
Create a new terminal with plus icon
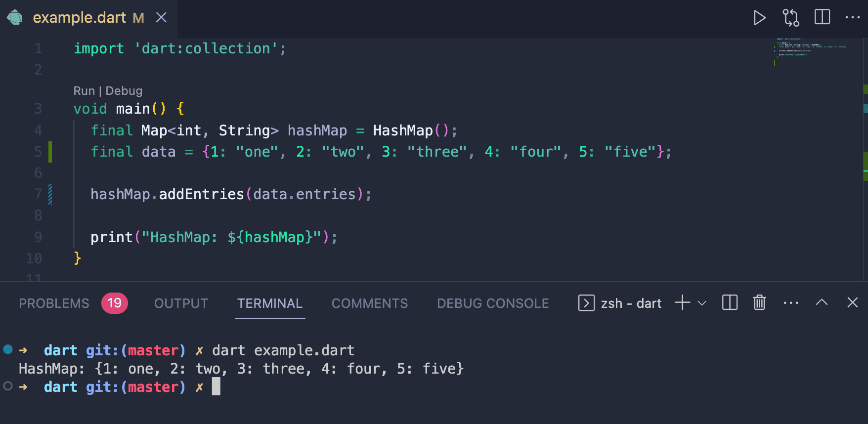click(682, 302)
